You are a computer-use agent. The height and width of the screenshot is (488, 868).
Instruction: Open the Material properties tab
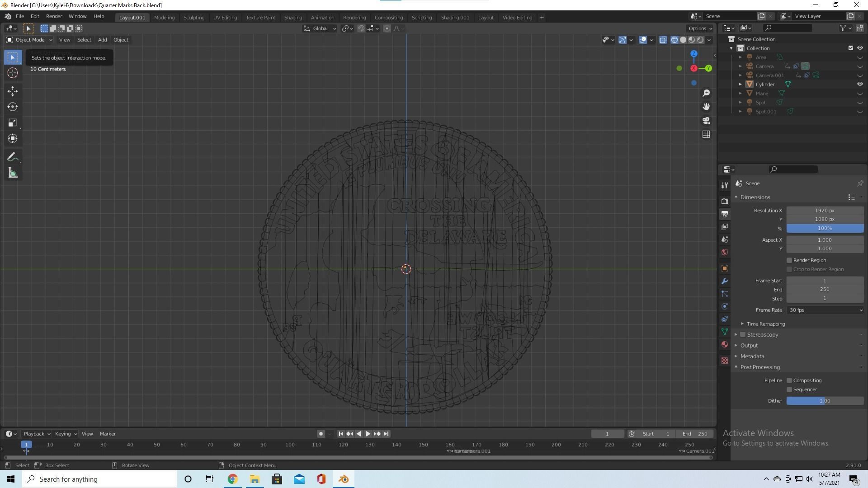[725, 344]
